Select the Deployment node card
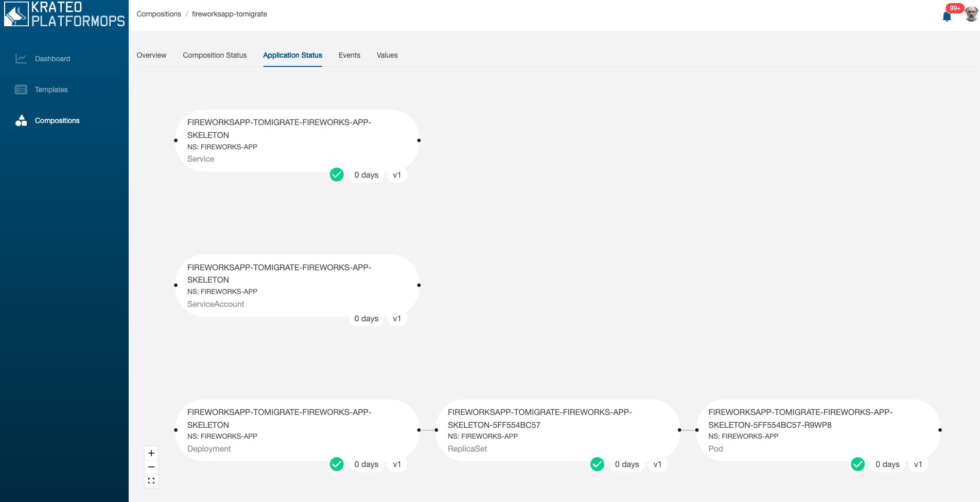The image size is (980, 502). (297, 430)
